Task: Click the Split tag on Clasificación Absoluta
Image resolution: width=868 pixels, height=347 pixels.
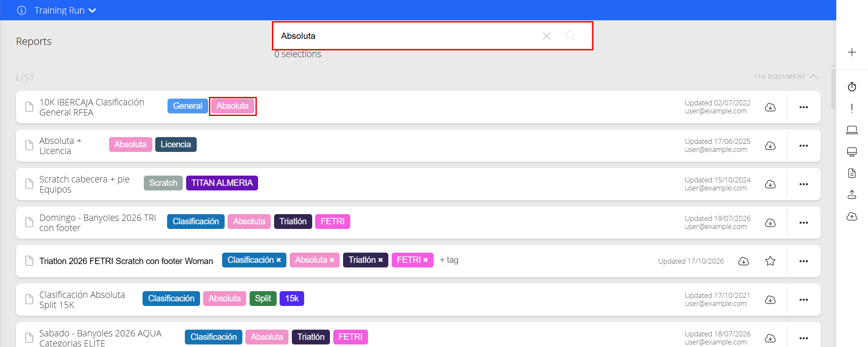Action: [x=263, y=298]
